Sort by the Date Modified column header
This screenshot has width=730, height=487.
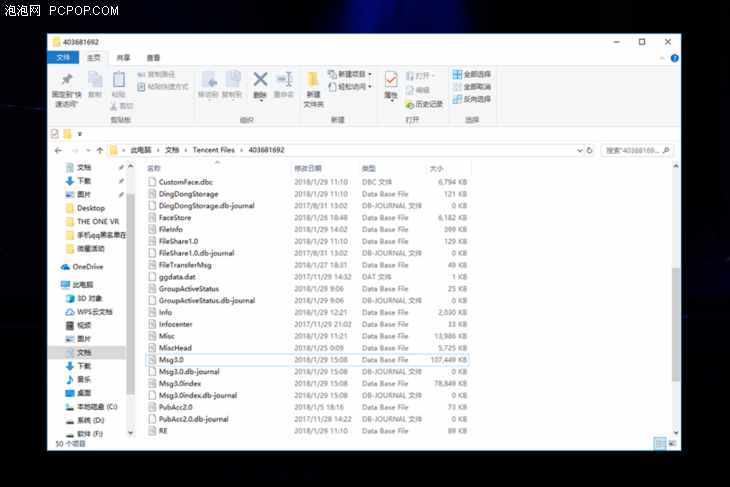(x=308, y=169)
